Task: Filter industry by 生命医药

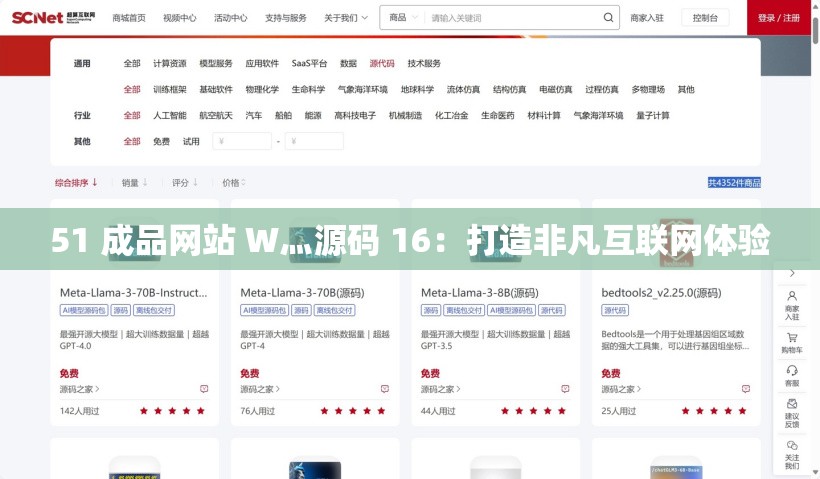Action: pos(497,115)
